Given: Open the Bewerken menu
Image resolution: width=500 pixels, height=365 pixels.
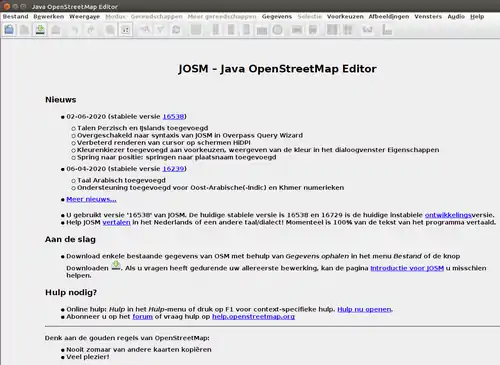Looking at the screenshot, I should [x=49, y=16].
